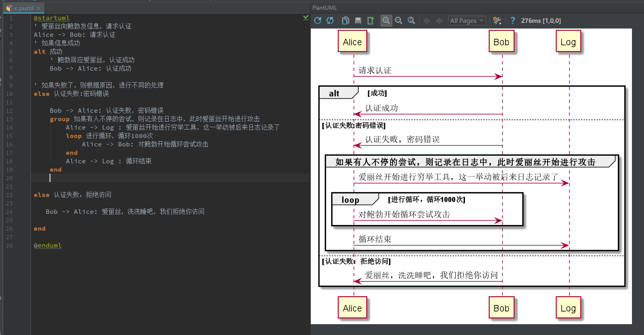Save the current diagram with floppy icon
The width and height of the screenshot is (644, 335).
click(x=358, y=20)
